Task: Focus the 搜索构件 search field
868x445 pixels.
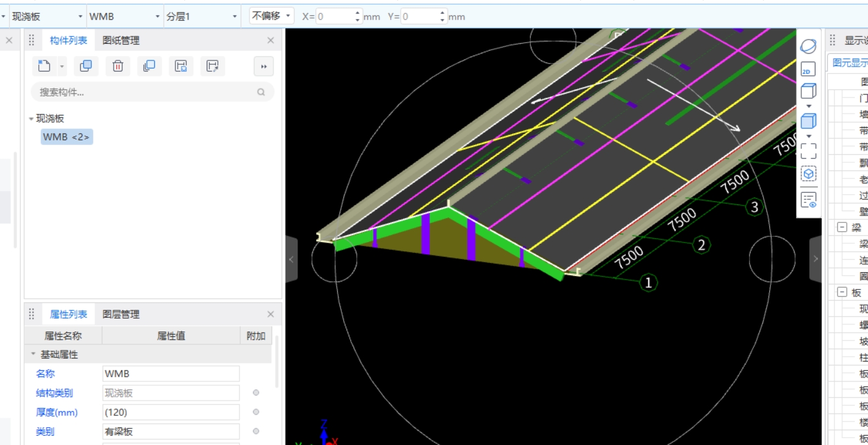Action: 152,92
